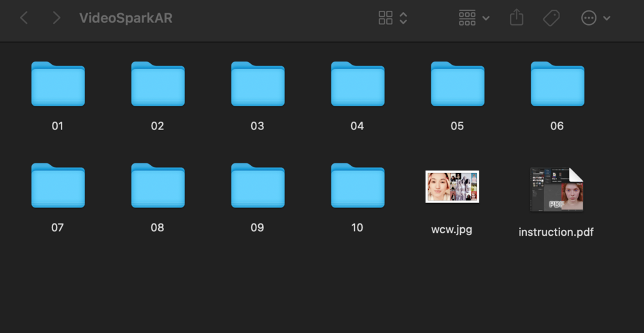Click the Share toolbar button

point(516,18)
